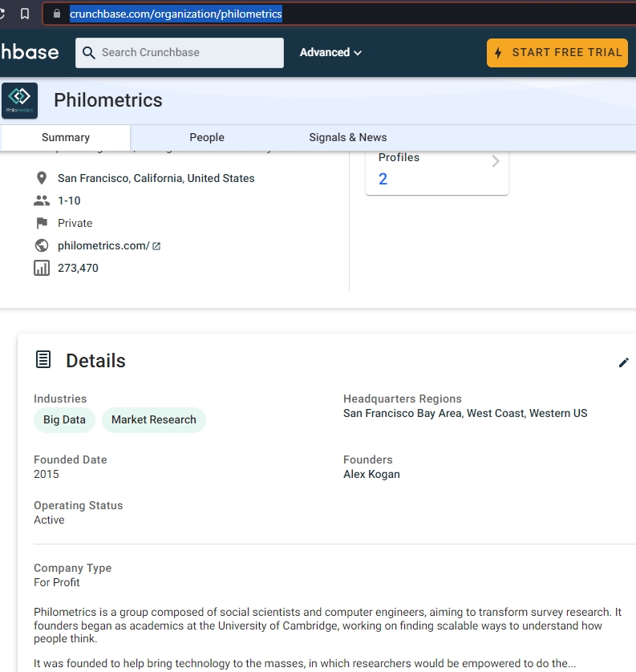The image size is (636, 672).
Task: Click the Philometrics company logo thumbnail
Action: tap(20, 101)
